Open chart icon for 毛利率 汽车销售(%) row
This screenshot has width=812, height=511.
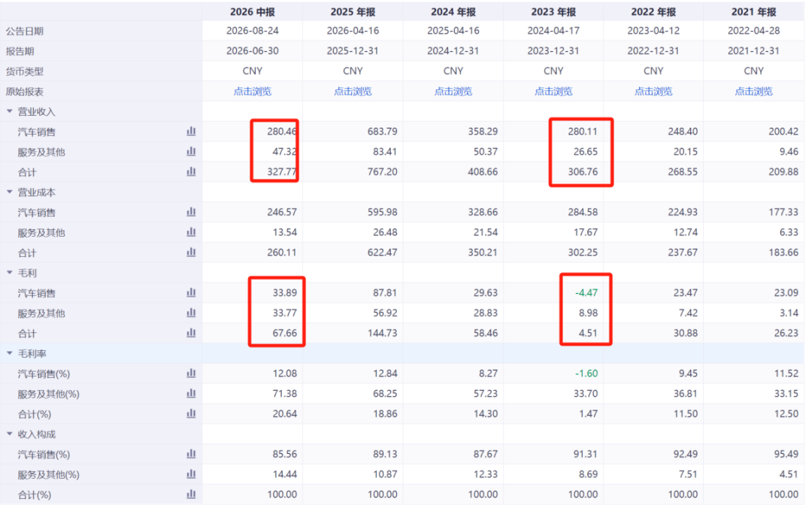point(191,373)
